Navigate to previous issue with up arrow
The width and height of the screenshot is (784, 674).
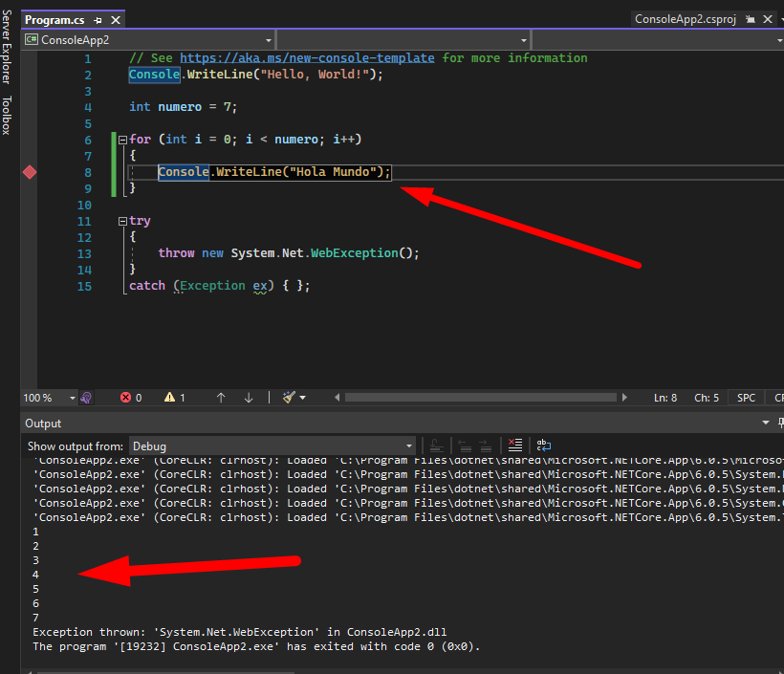[221, 398]
